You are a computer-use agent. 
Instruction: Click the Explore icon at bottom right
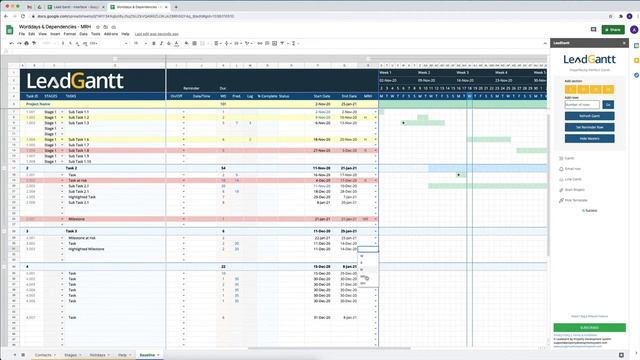click(621, 355)
